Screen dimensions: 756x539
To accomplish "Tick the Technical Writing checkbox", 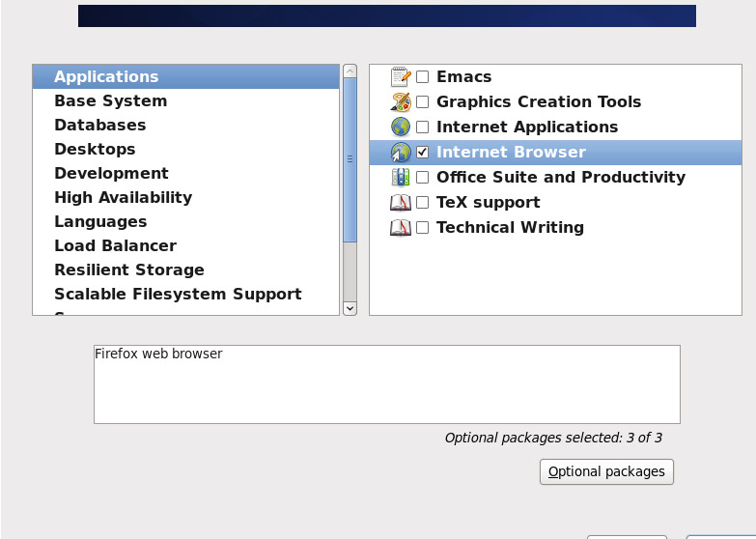I will click(x=422, y=227).
